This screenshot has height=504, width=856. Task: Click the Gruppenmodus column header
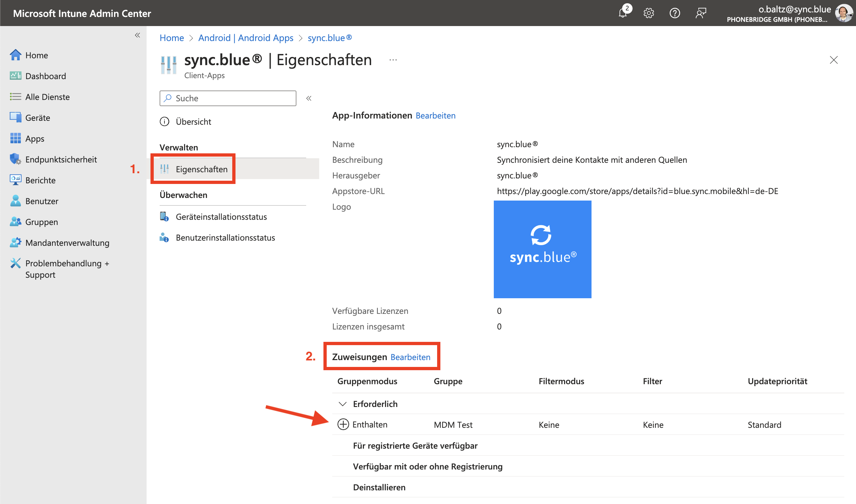tap(367, 381)
